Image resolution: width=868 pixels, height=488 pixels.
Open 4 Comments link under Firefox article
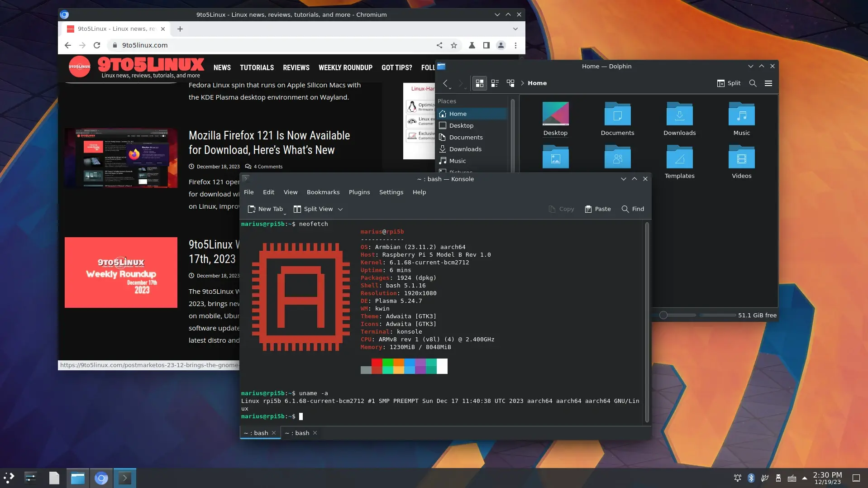coord(264,167)
